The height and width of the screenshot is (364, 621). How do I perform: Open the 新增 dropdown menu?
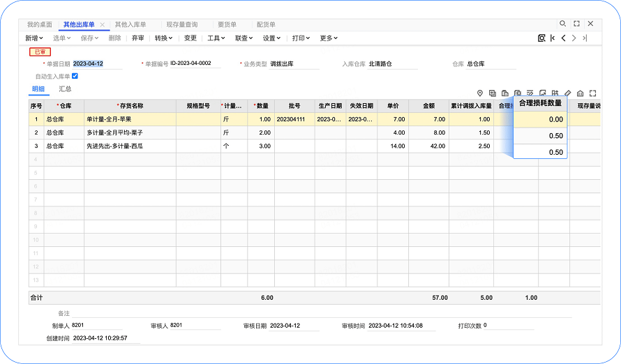[34, 38]
